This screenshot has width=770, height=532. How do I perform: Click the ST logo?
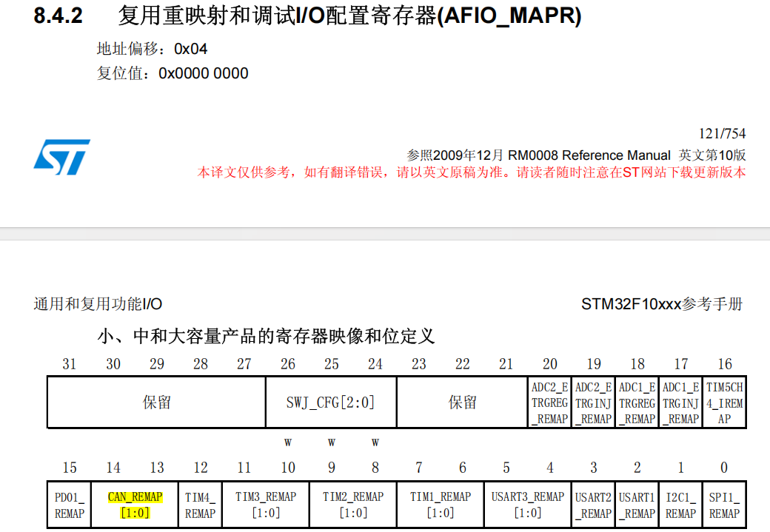[62, 157]
